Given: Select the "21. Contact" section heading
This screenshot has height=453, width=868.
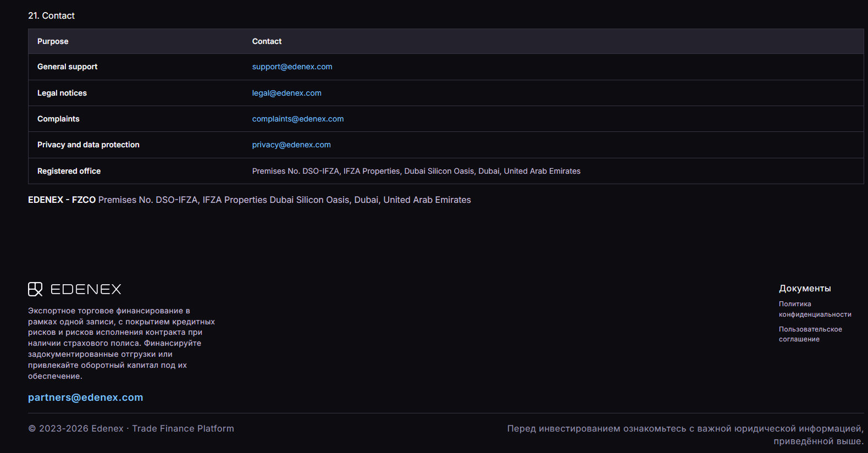Looking at the screenshot, I should coord(51,15).
